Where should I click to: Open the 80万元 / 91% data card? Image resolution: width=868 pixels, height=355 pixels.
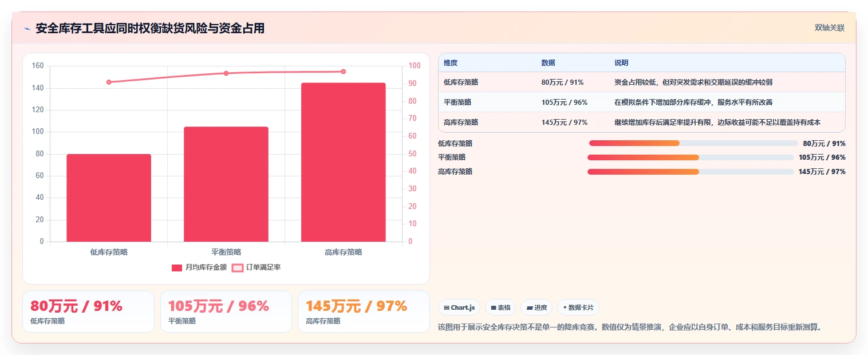point(88,311)
